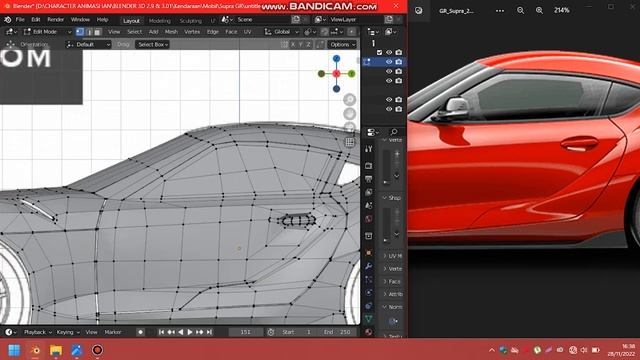Viewport: 640px width, 360px height.
Task: Open the timeline Marker menu
Action: pos(113,332)
